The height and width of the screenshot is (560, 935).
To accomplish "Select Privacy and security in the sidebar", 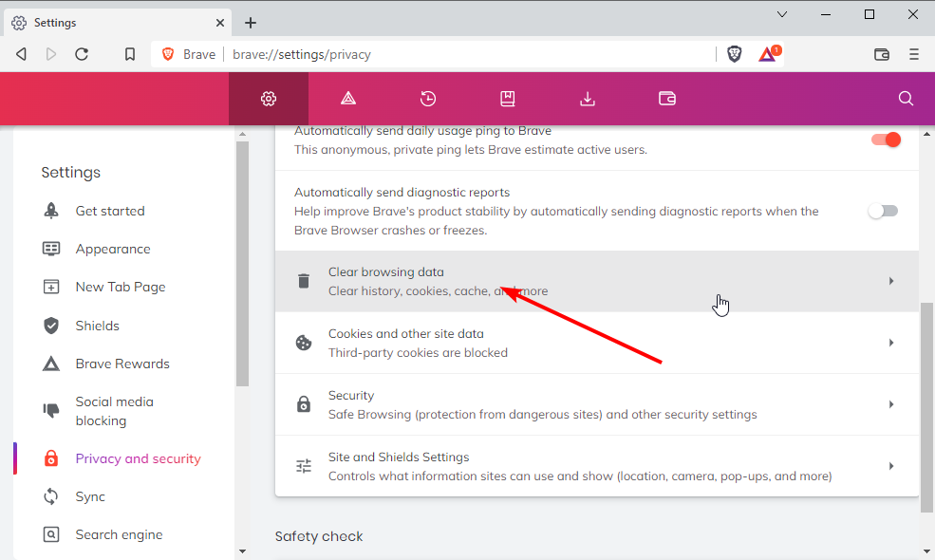I will click(139, 458).
